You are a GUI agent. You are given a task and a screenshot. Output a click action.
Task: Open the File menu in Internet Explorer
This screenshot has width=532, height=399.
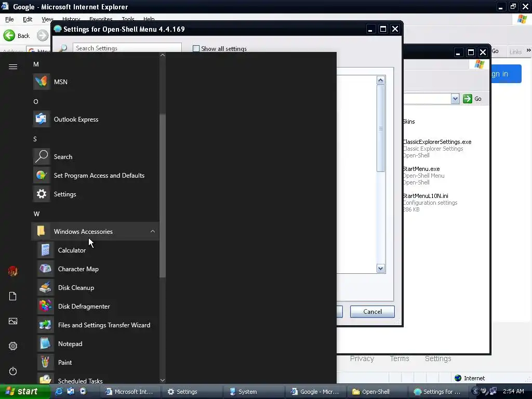(9, 19)
